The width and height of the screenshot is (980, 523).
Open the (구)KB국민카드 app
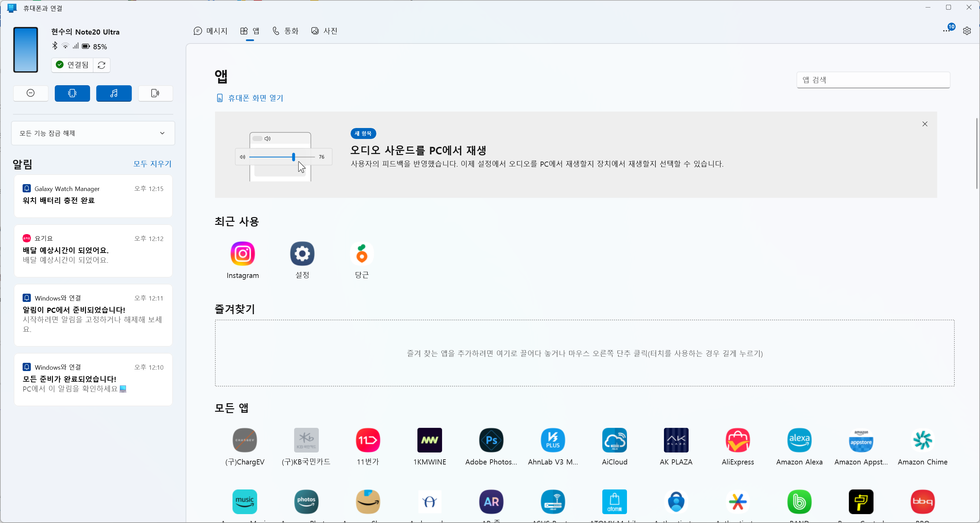point(306,440)
